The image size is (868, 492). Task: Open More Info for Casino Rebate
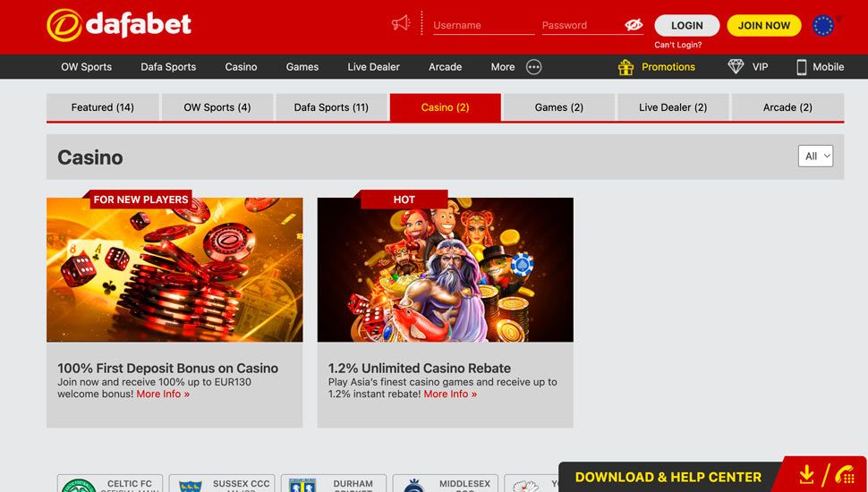(x=450, y=394)
